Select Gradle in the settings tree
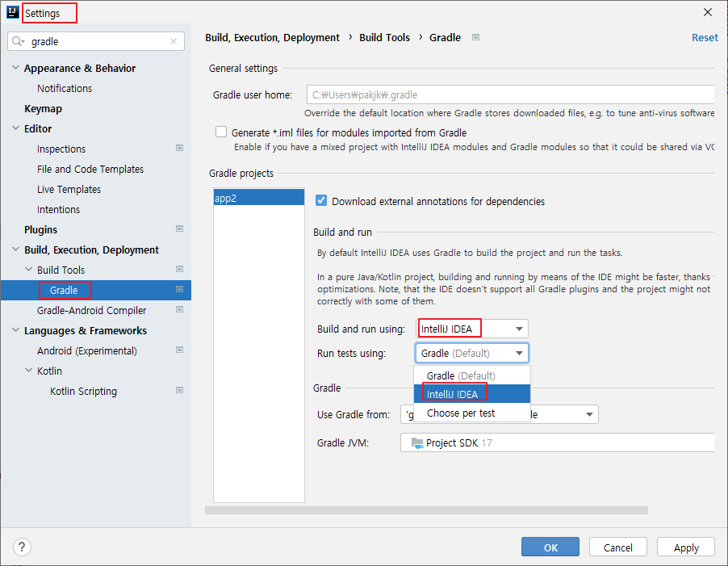Image resolution: width=728 pixels, height=566 pixels. pyautogui.click(x=64, y=290)
